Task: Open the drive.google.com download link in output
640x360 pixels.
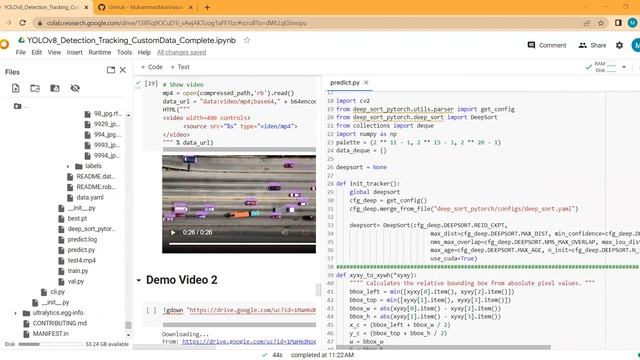Action: pos(249,341)
